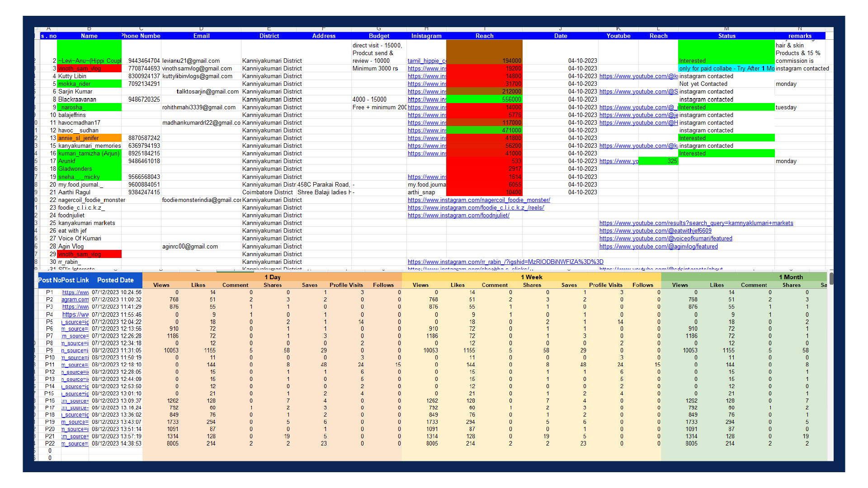Click the 1 Day section header
Screen dimensions: 868x488
(x=272, y=277)
